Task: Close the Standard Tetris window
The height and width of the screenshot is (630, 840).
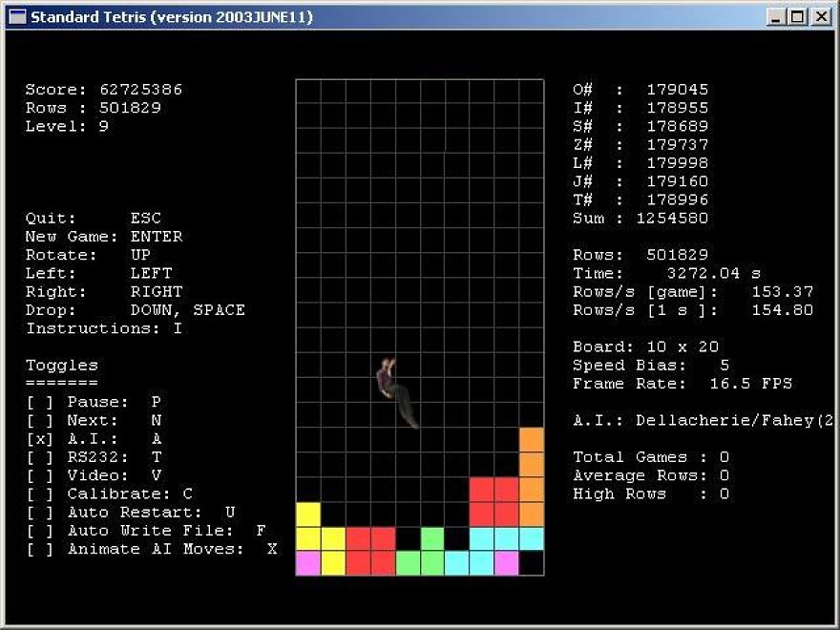Action: pos(819,17)
